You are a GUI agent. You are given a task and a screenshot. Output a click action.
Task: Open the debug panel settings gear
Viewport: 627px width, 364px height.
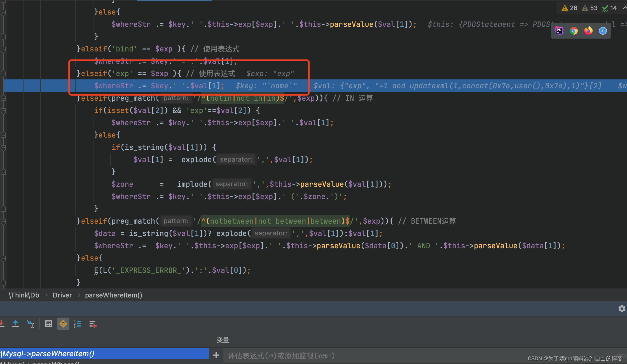622,308
